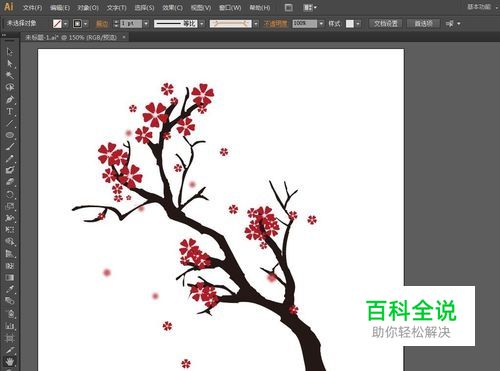
Task: Select the Lasso tool
Action: point(9,87)
